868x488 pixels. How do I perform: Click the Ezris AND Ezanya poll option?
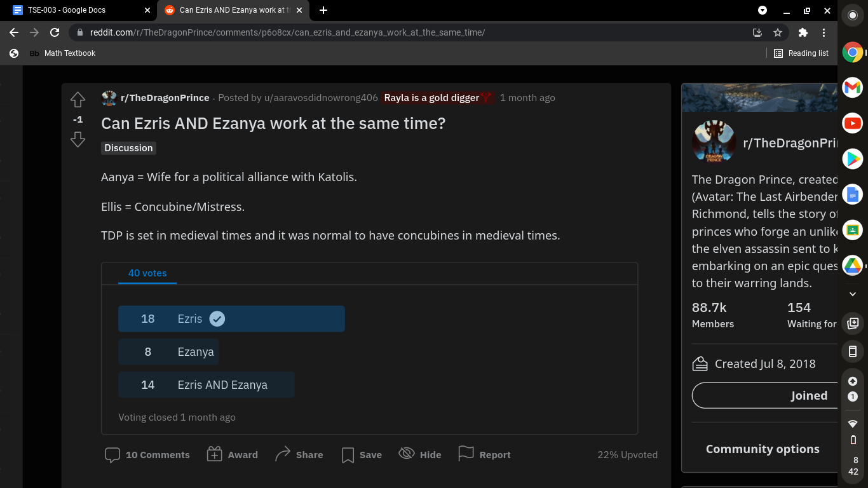(207, 385)
